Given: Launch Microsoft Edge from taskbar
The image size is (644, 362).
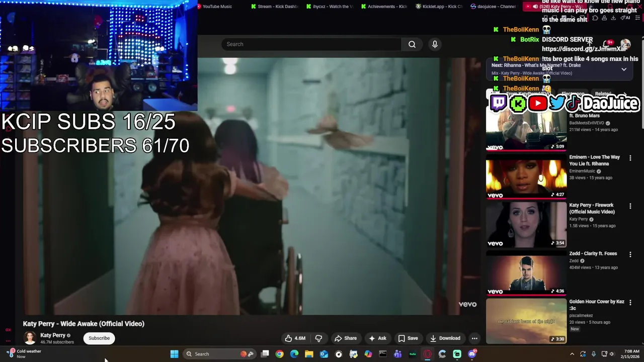Looking at the screenshot, I should click(x=294, y=354).
